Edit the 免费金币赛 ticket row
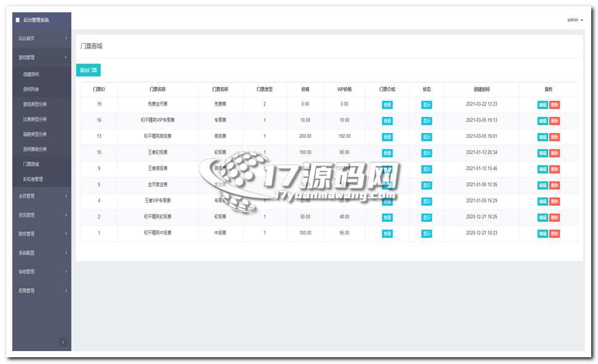 542,105
